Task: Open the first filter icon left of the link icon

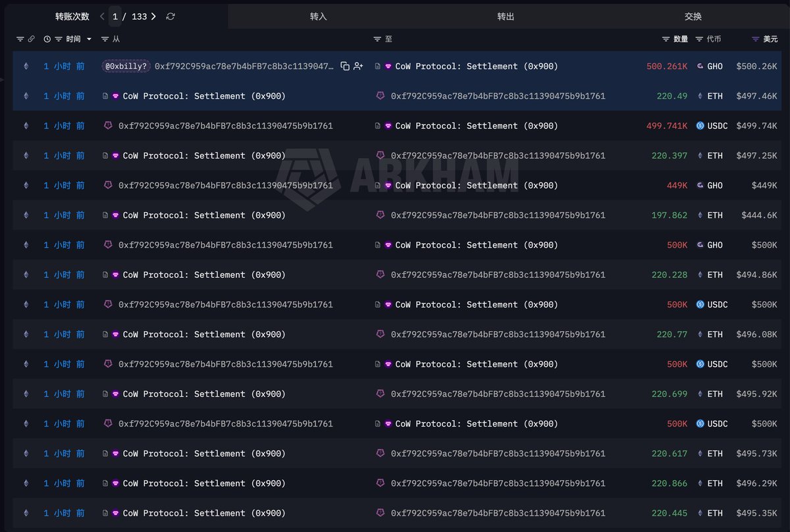Action: (20, 40)
